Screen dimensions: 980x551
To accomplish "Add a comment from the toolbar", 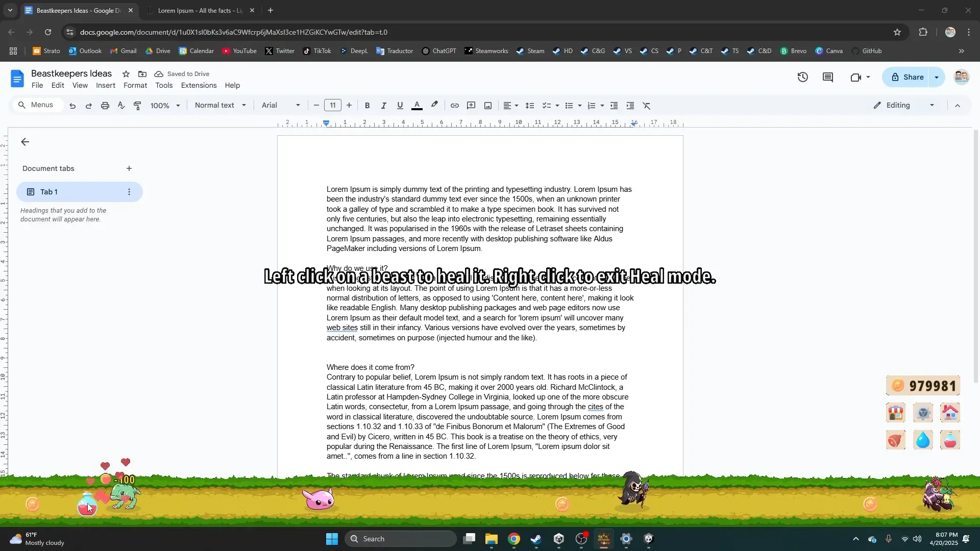I will tap(471, 105).
